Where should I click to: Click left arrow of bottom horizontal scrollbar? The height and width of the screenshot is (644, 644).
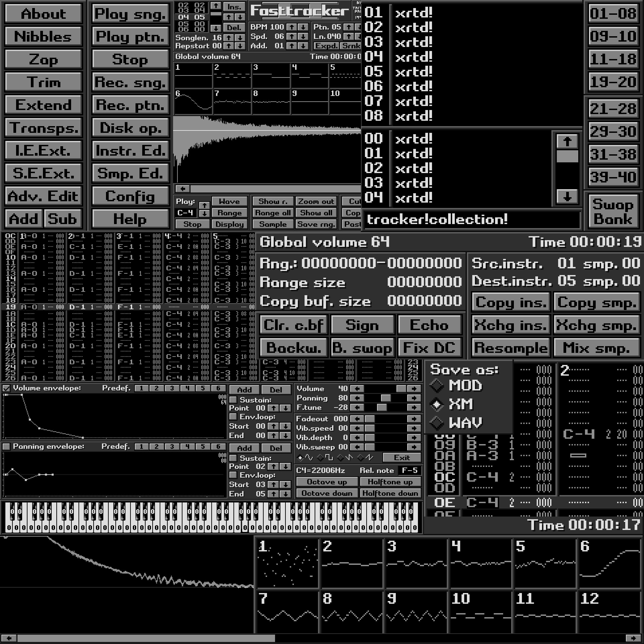9,638
